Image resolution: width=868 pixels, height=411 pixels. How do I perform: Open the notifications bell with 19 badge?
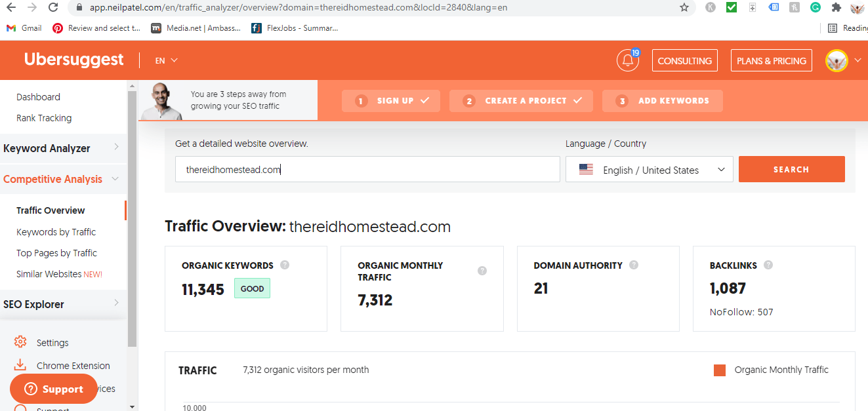[x=628, y=60]
